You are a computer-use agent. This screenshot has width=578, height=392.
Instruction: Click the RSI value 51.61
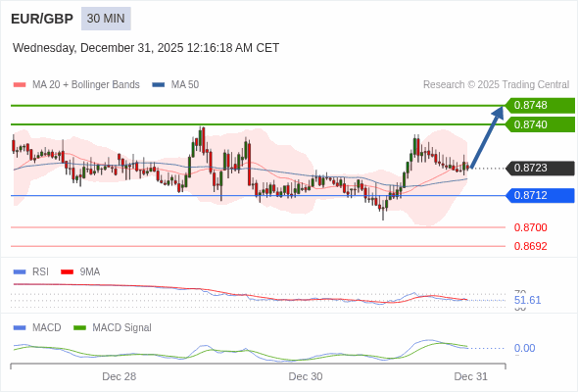[x=527, y=300]
